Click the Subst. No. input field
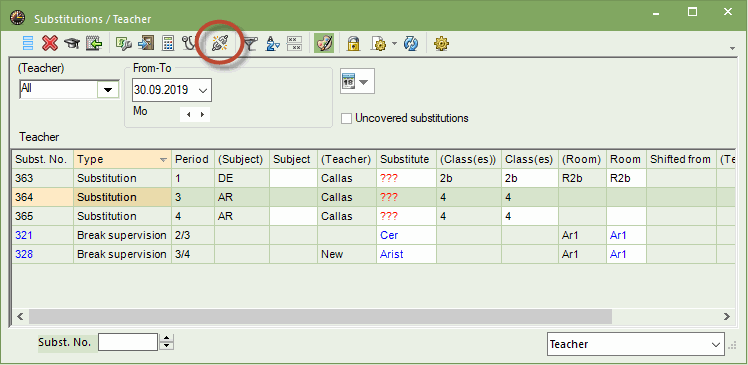Image resolution: width=748 pixels, height=365 pixels. (x=127, y=342)
